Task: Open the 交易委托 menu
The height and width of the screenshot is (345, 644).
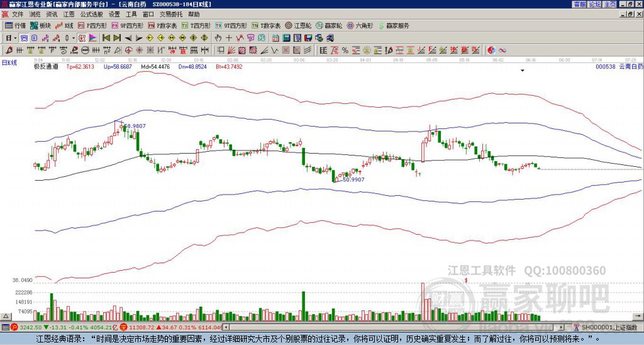Action: point(171,14)
